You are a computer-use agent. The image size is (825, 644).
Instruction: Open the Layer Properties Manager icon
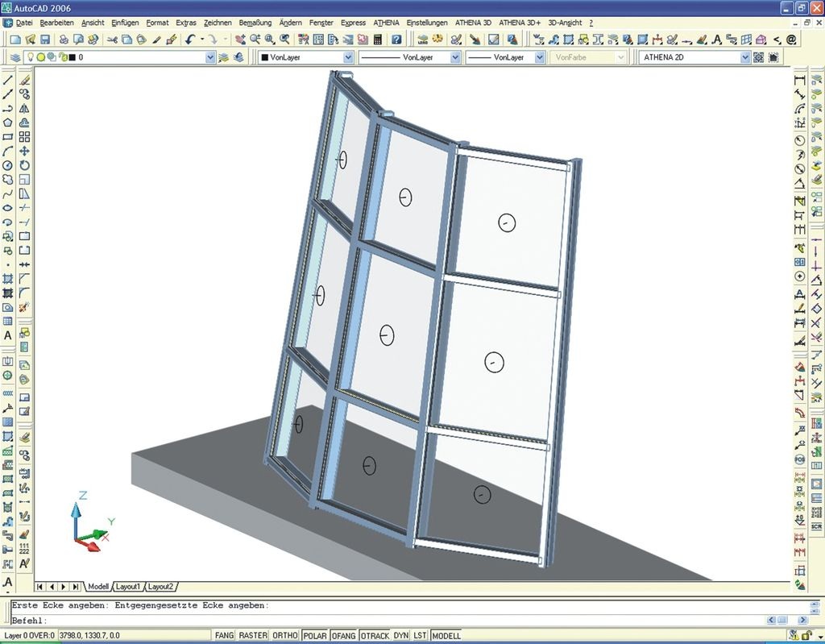(15, 57)
